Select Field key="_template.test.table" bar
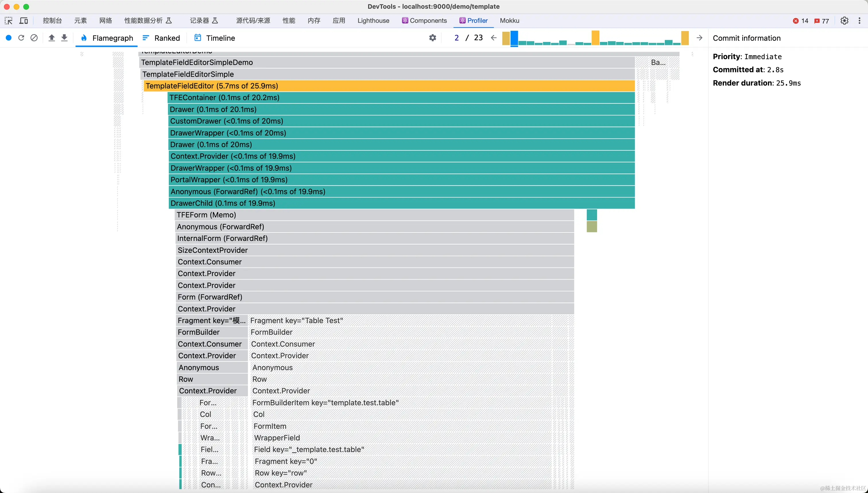 pyautogui.click(x=402, y=450)
